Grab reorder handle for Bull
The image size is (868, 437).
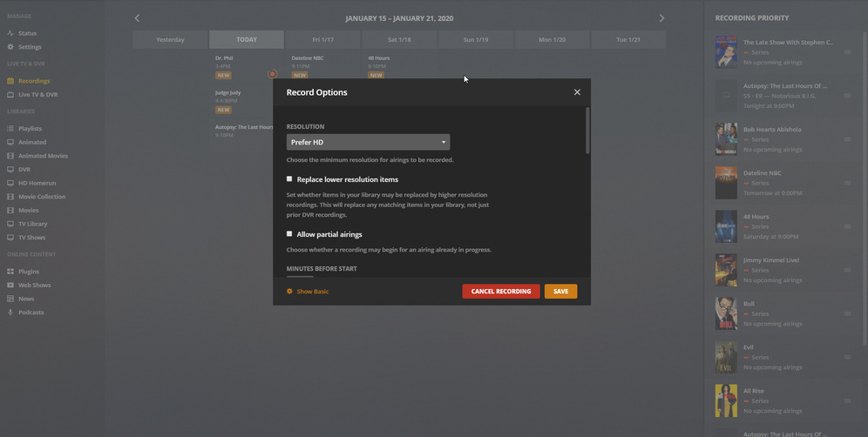tap(847, 313)
